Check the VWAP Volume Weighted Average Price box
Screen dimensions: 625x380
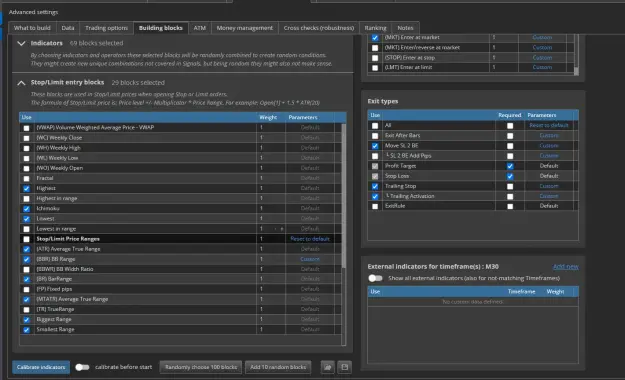26,128
